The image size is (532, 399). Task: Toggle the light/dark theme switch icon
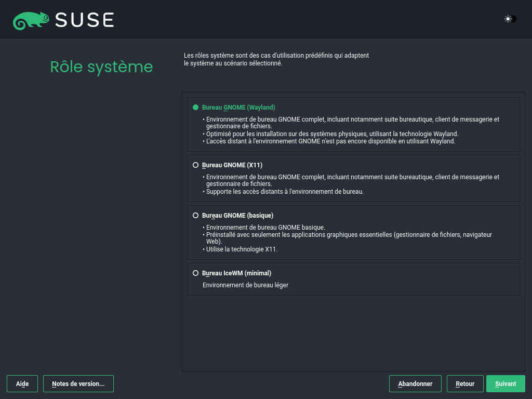tap(510, 19)
